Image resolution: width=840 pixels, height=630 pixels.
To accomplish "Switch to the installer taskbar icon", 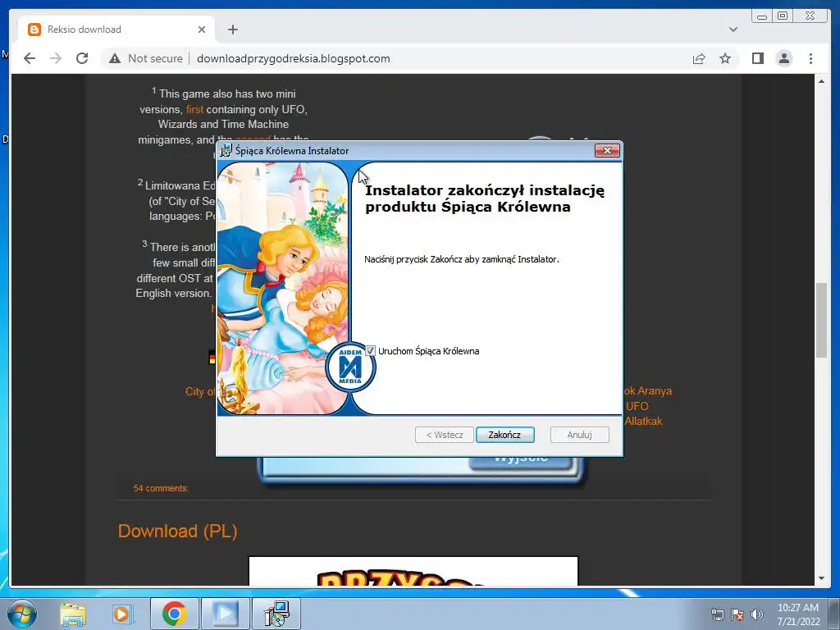I will coord(276,614).
